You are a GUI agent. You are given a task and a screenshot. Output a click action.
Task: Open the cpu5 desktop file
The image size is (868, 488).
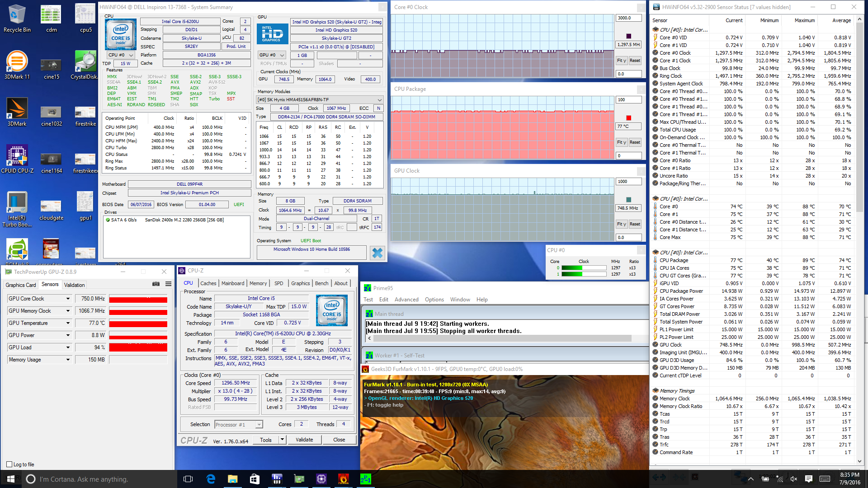pyautogui.click(x=85, y=19)
